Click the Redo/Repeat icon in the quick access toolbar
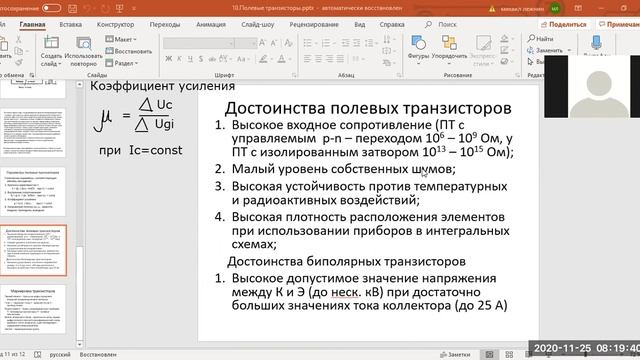The width and height of the screenshot is (640, 360). click(106, 8)
